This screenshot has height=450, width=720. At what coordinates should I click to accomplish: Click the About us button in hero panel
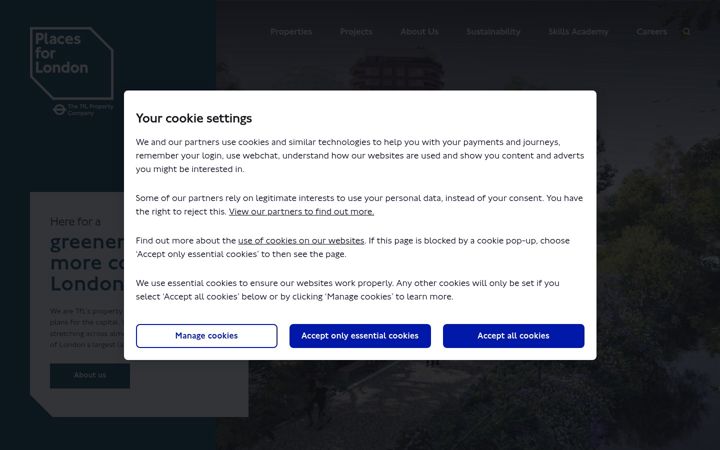(x=90, y=376)
